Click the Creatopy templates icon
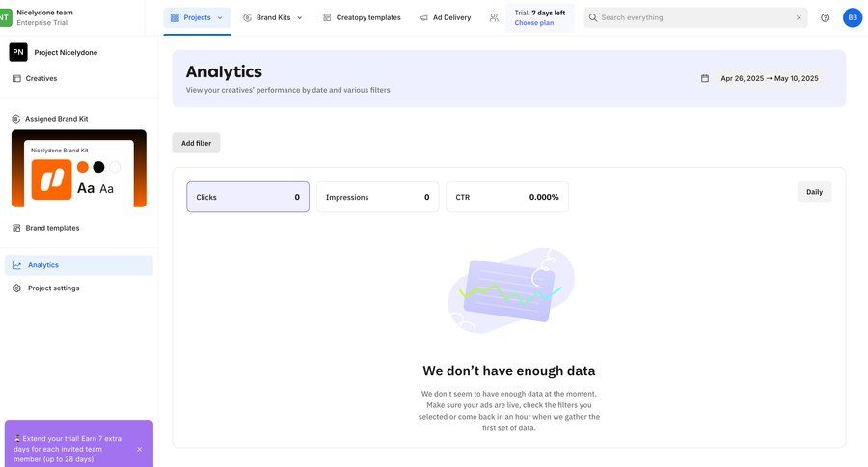 click(327, 17)
